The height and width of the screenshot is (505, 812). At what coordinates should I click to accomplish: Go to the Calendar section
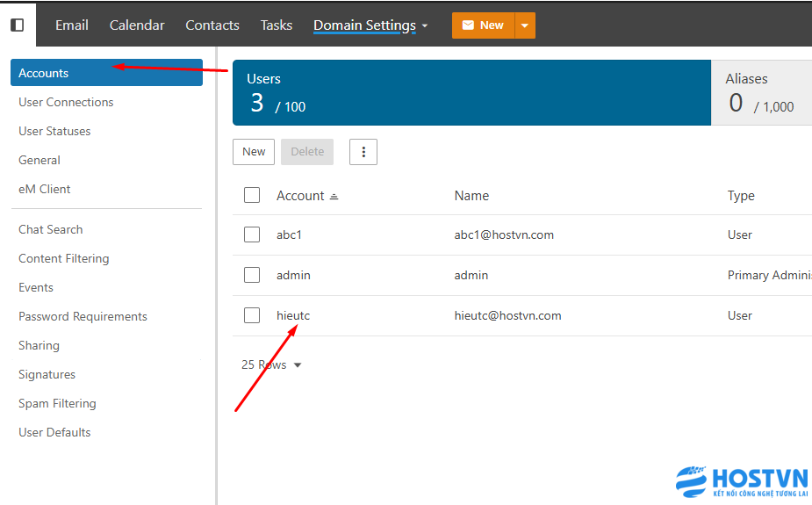coord(137,25)
